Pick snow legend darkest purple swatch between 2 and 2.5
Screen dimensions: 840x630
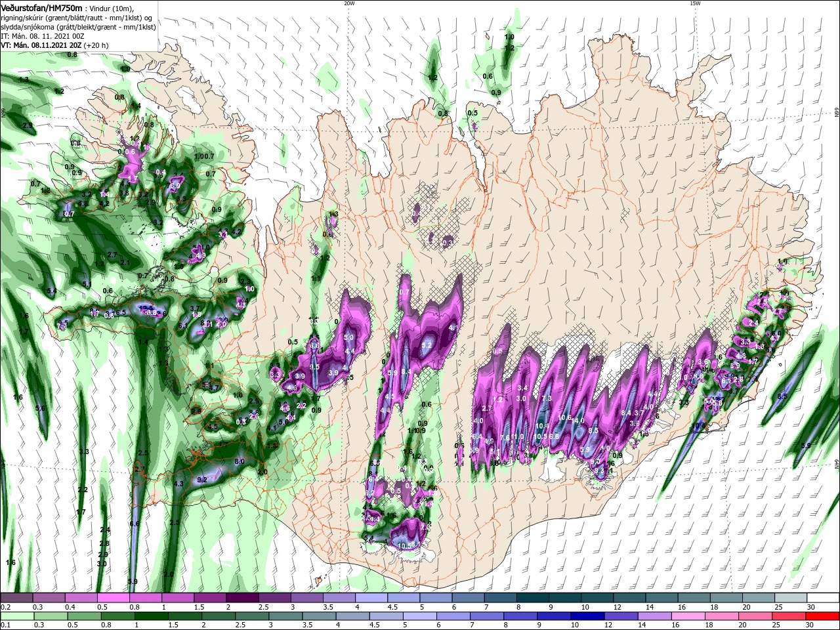242,598
